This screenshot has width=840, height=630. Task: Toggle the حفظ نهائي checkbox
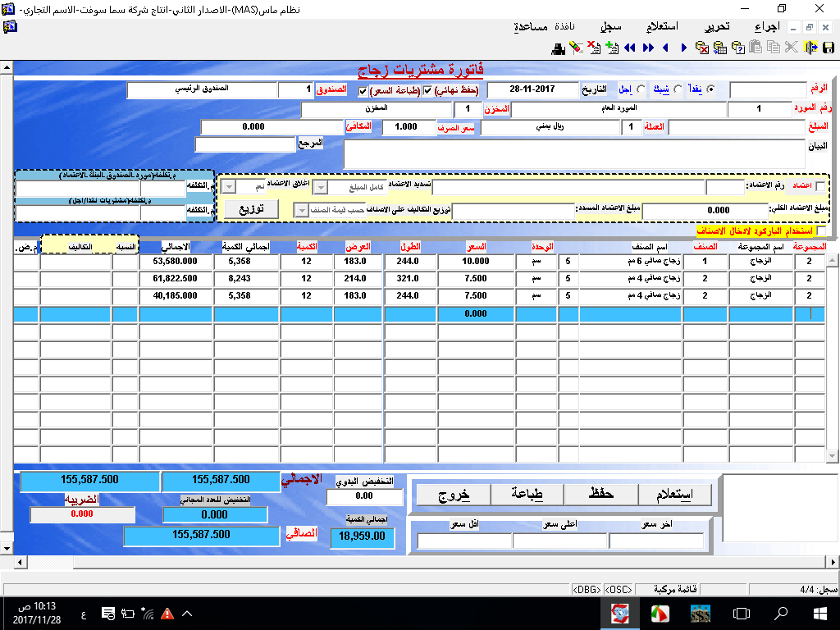[427, 90]
